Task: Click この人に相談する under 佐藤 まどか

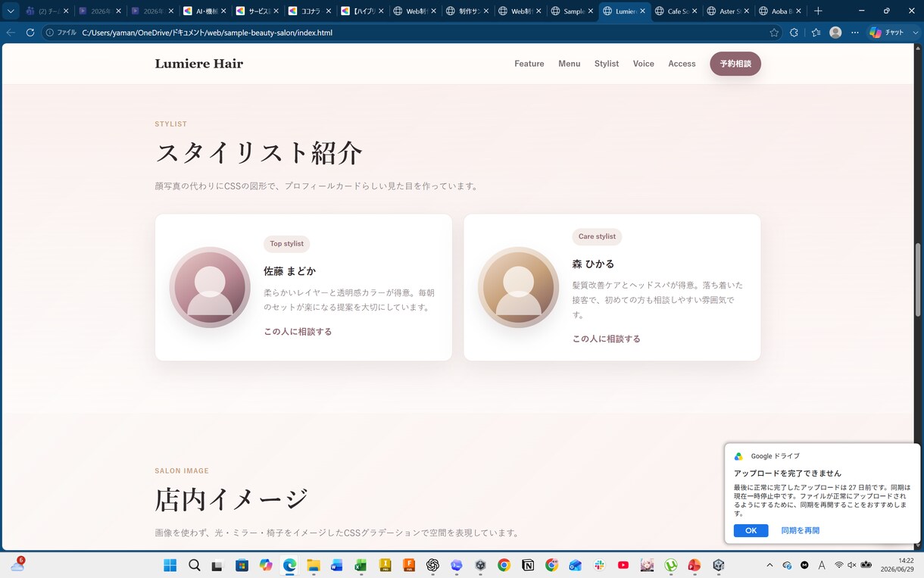Action: [298, 332]
